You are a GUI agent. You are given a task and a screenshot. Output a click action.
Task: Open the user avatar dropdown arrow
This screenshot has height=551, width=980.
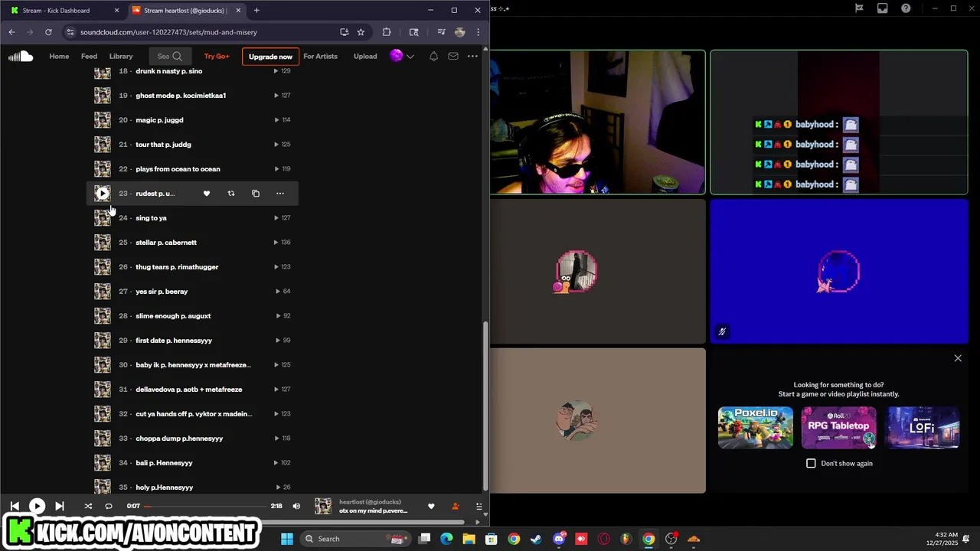click(410, 56)
